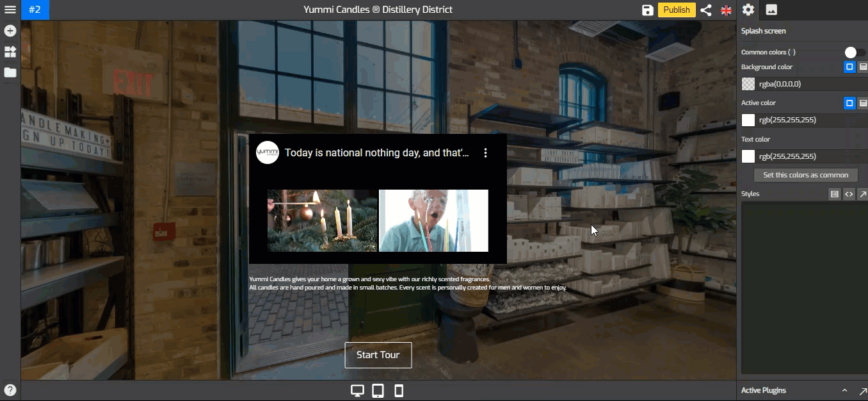
Task: Change language with the UK flag icon
Action: click(726, 10)
